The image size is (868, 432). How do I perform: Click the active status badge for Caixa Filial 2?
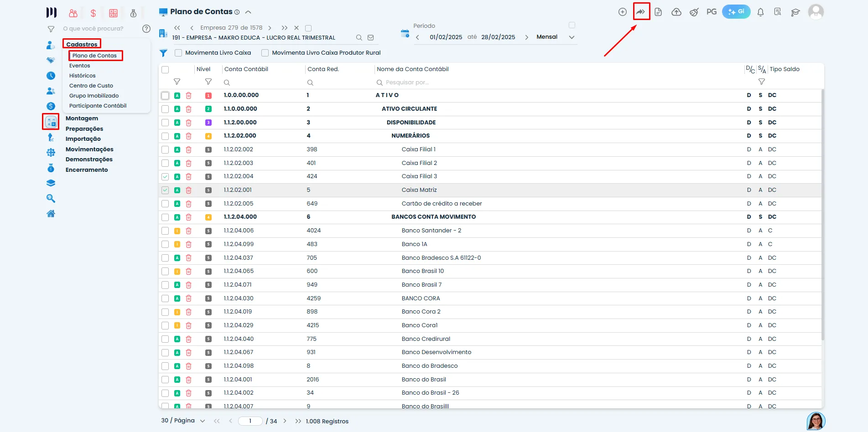[x=177, y=163]
